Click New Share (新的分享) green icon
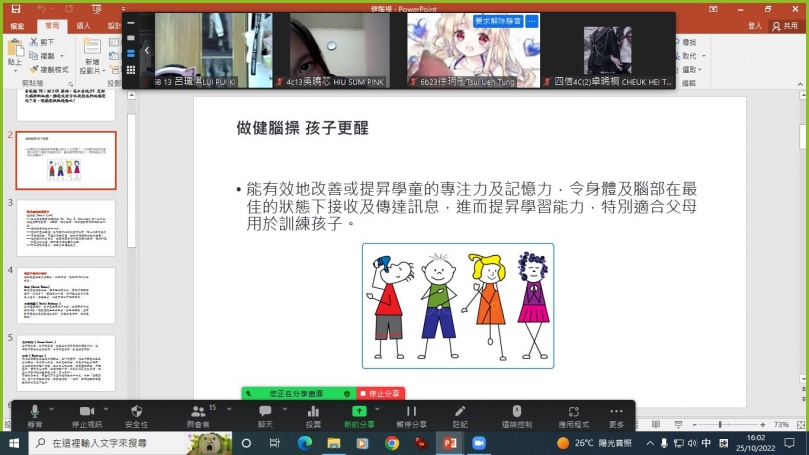This screenshot has height=455, width=809. coord(359,415)
